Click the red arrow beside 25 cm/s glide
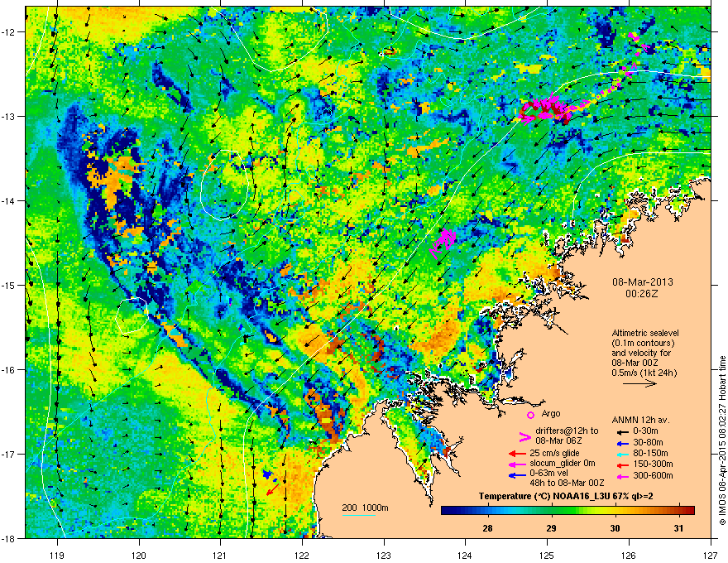Viewport: 728px width, 563px height. point(517,454)
